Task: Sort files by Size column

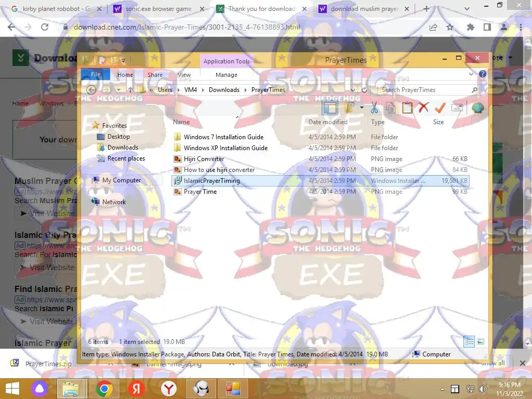Action: (x=438, y=122)
